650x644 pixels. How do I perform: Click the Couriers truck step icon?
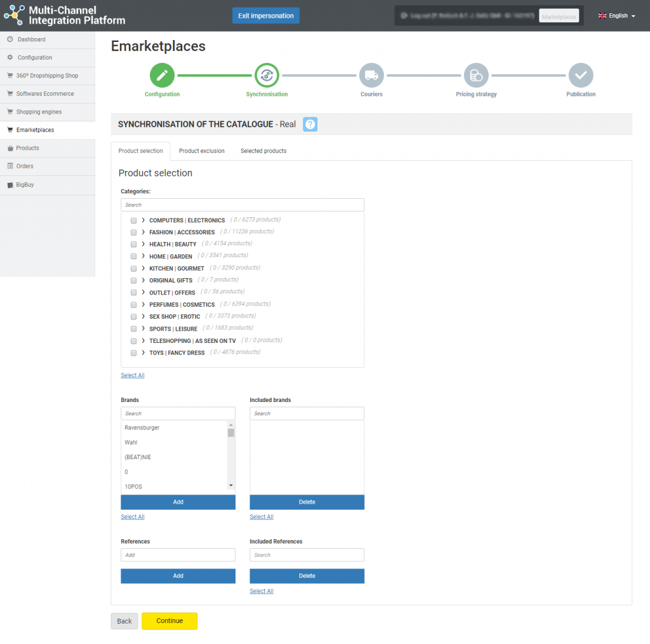coord(371,76)
